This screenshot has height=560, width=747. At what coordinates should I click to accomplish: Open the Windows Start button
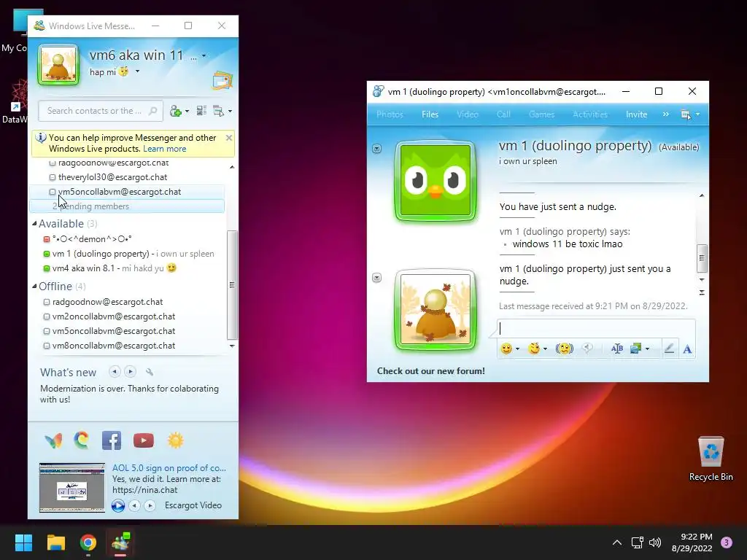[x=23, y=542]
